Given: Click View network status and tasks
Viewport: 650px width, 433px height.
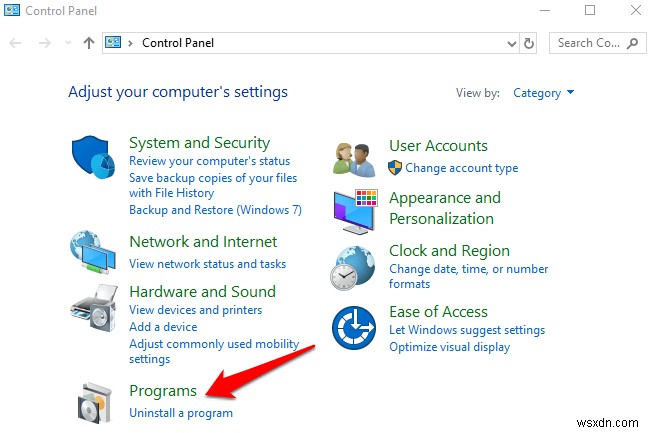Looking at the screenshot, I should 207,263.
